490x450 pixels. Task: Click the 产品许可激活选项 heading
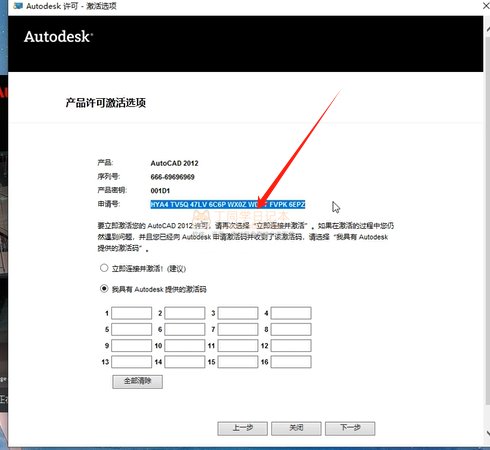[x=106, y=103]
